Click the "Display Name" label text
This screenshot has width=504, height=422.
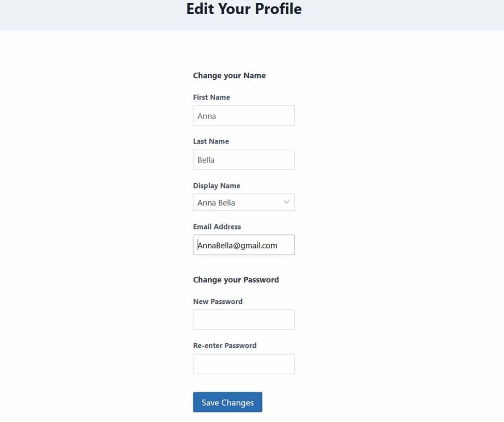pyautogui.click(x=217, y=186)
